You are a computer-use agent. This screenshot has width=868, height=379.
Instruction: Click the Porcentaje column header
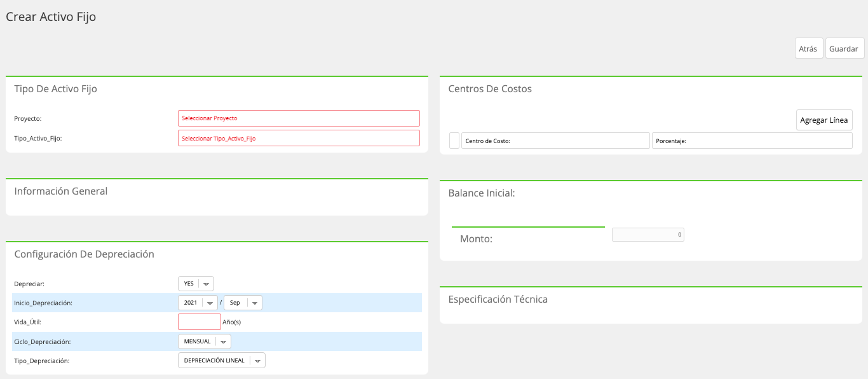[x=752, y=141]
